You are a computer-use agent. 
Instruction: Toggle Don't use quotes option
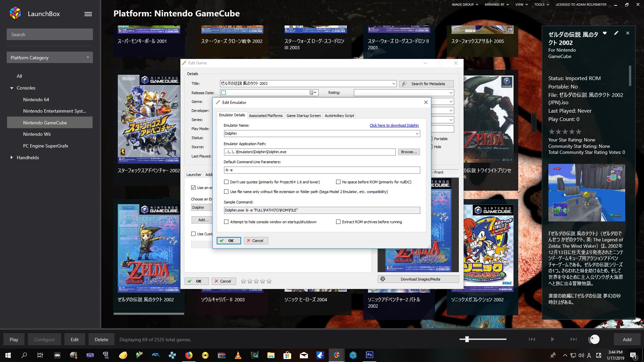pyautogui.click(x=226, y=182)
